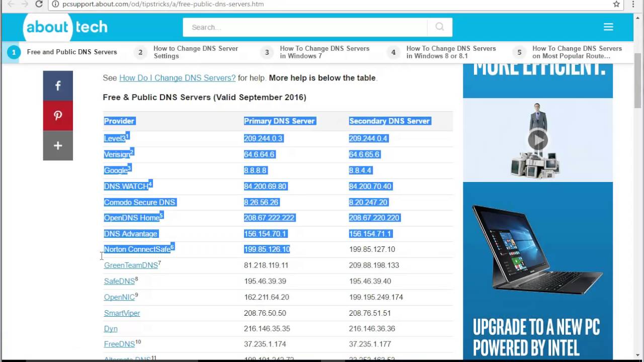This screenshot has width=644, height=362.
Task: Open the SmartViper provider link
Action: [x=122, y=313]
